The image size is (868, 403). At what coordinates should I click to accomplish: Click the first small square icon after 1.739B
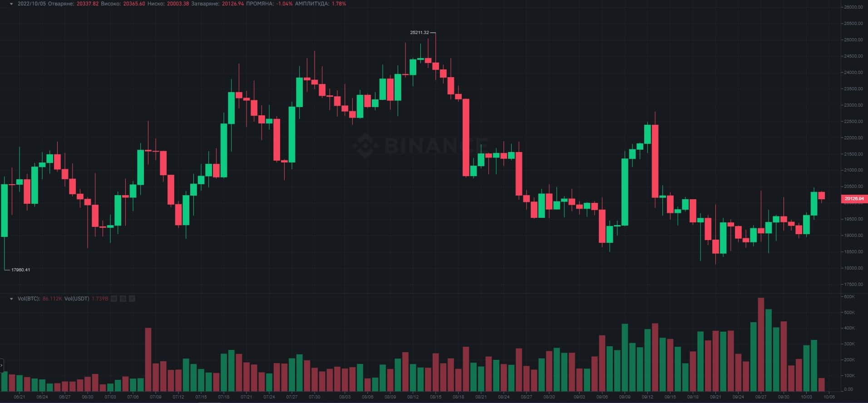pyautogui.click(x=113, y=299)
